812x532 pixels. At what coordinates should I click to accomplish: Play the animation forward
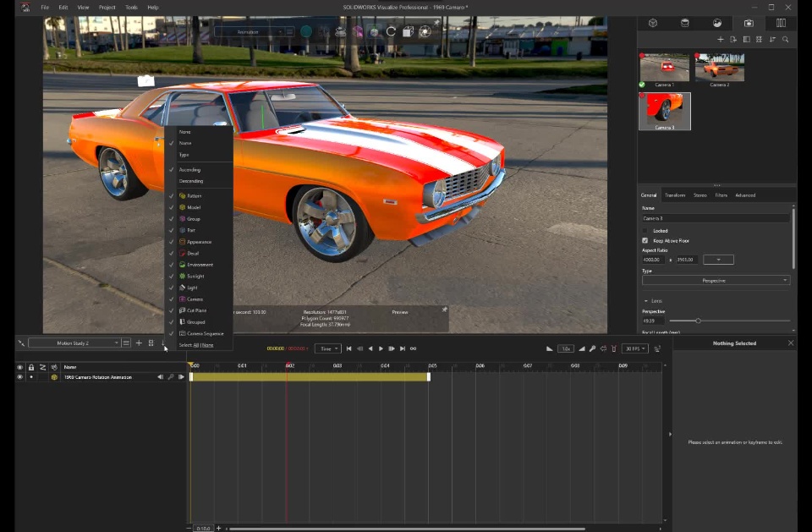click(381, 348)
